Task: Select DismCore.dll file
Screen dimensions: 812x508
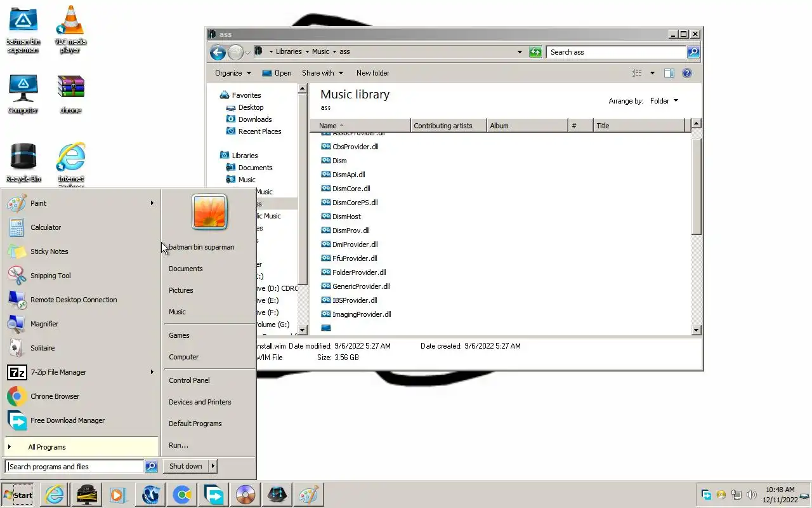Action: point(351,189)
